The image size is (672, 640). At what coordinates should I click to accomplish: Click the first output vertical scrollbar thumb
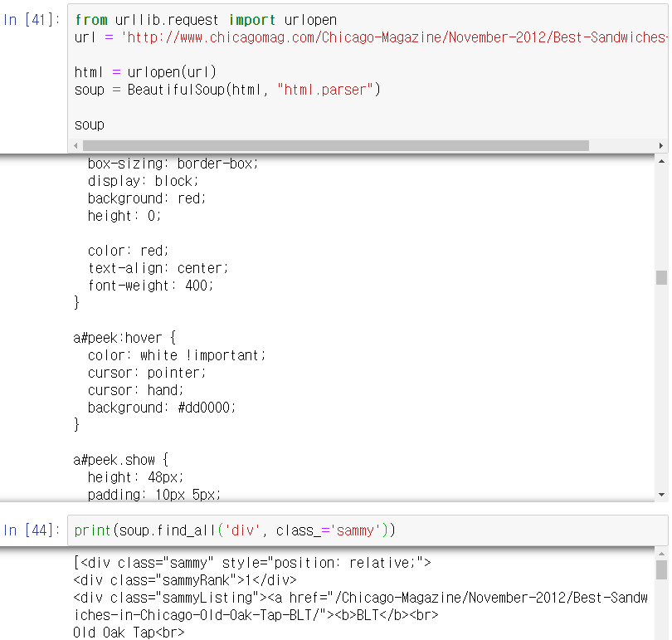661,277
